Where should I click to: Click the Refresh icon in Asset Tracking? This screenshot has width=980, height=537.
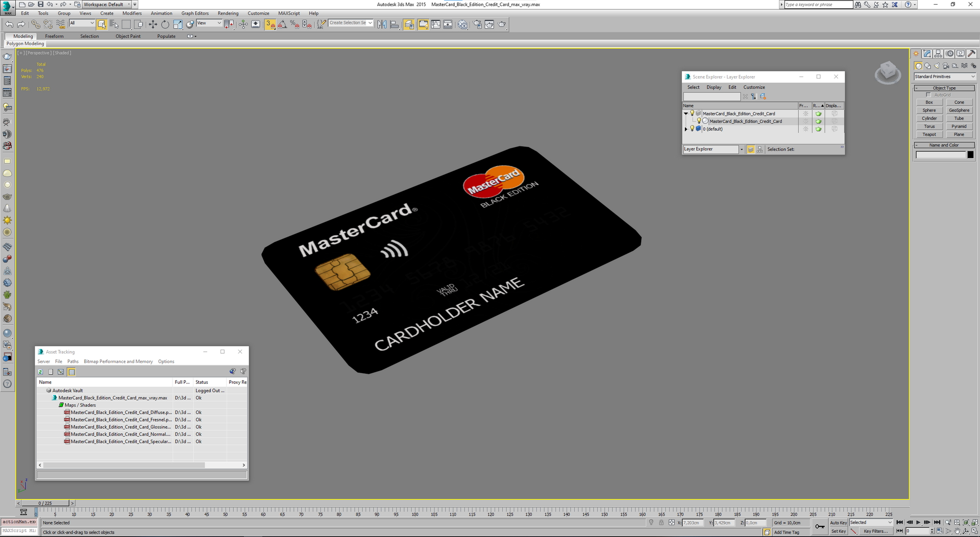[40, 372]
